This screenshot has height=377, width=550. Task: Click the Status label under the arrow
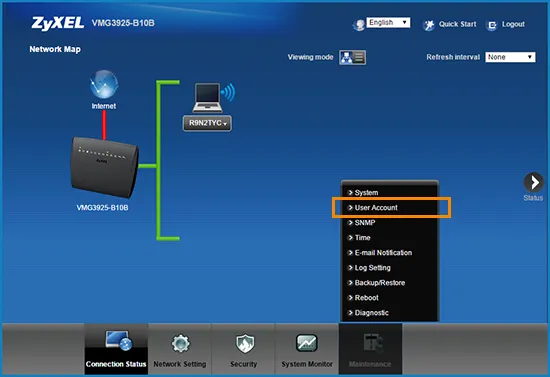(533, 198)
